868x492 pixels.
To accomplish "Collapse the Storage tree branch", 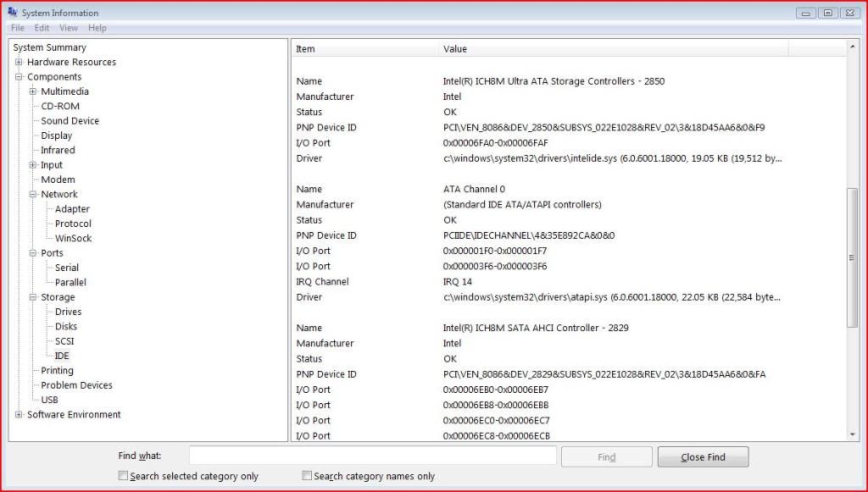I will 33,297.
